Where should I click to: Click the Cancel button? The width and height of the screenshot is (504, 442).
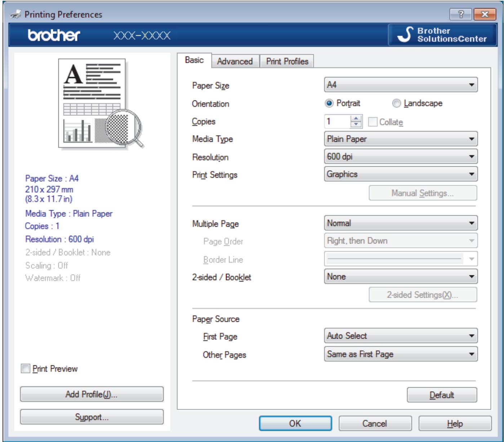[x=375, y=424]
